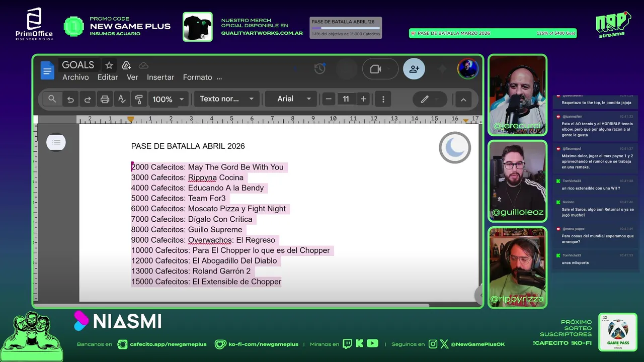Star the GOALS document
Screen dimensions: 644x362
(109, 65)
